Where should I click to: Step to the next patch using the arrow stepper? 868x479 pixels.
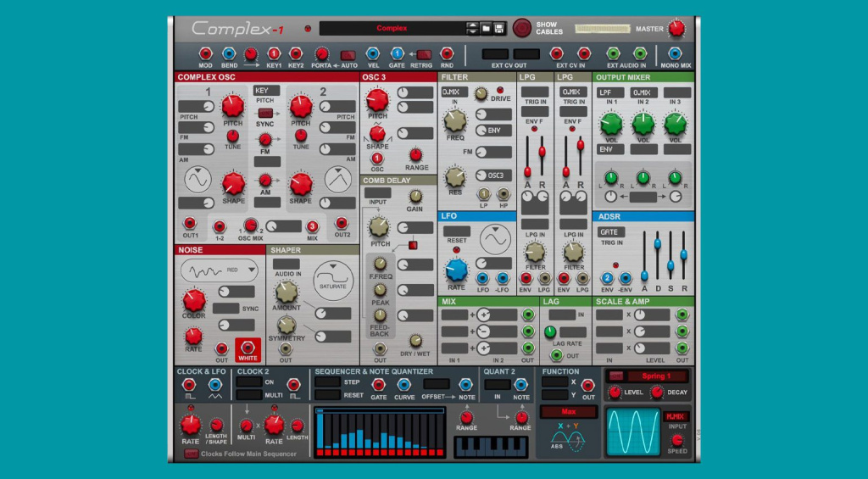pyautogui.click(x=472, y=31)
